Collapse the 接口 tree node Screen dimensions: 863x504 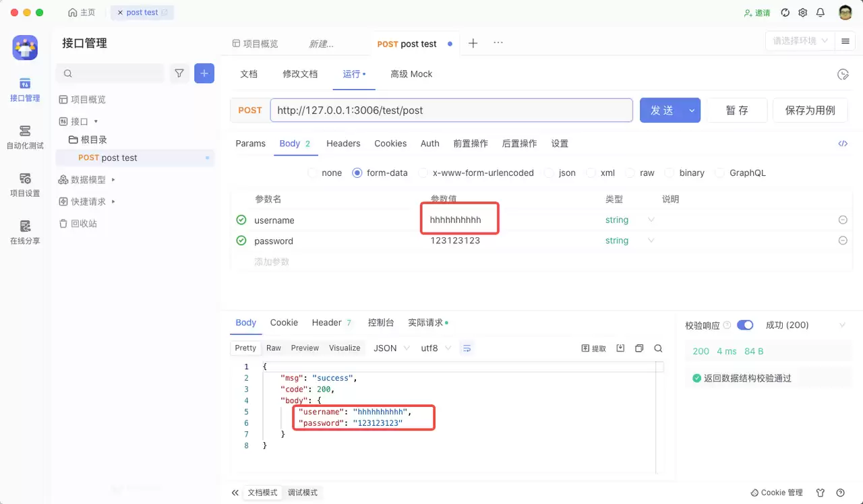tap(96, 121)
